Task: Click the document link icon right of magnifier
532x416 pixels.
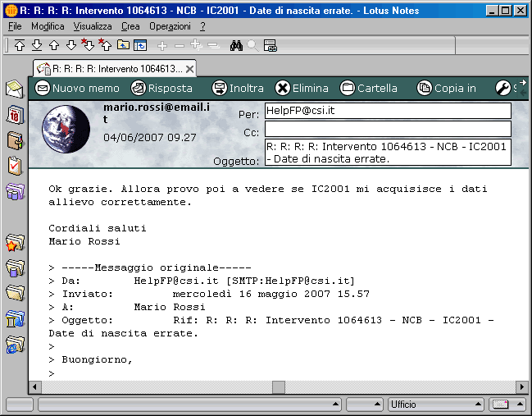Action: coord(271,45)
